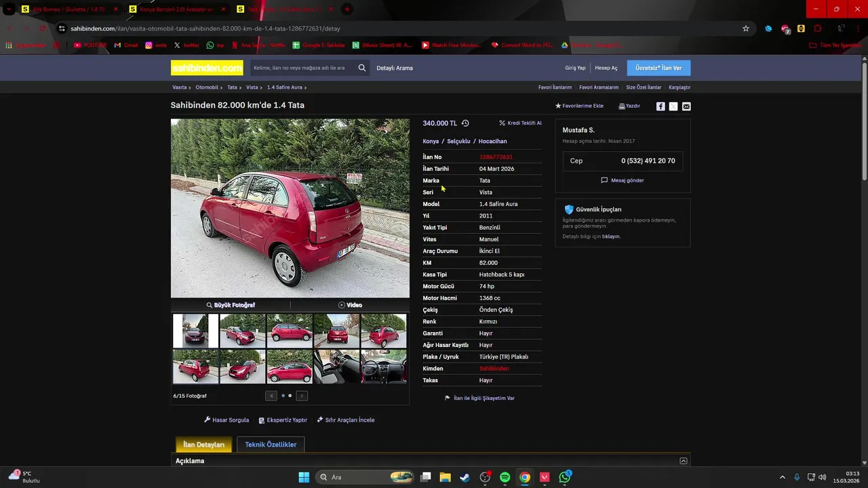Viewport: 868px width, 488px height.
Task: Click the Ücretsiz İlan Ver button
Action: coord(658,68)
